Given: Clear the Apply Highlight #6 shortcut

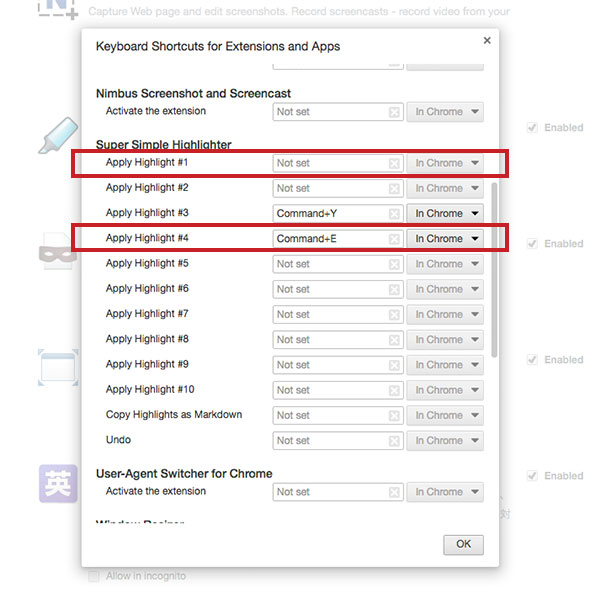Looking at the screenshot, I should click(x=394, y=290).
